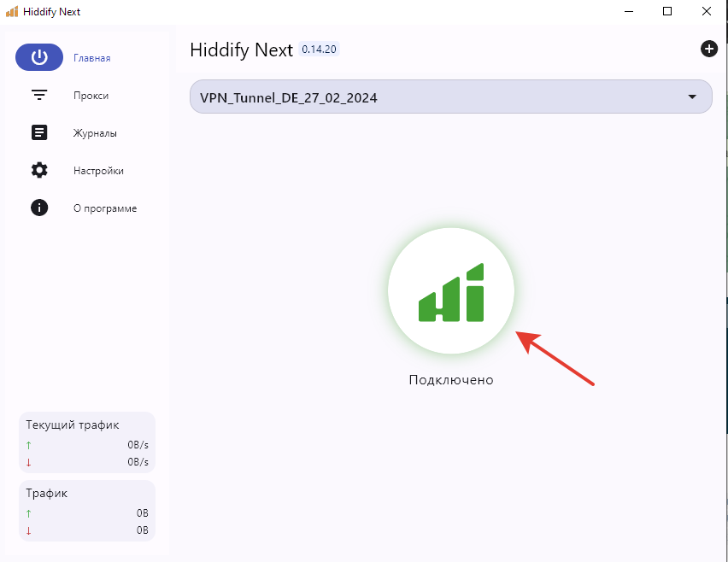This screenshot has width=728, height=562.
Task: Click the Hiddify logo in title bar
Action: coord(12,12)
